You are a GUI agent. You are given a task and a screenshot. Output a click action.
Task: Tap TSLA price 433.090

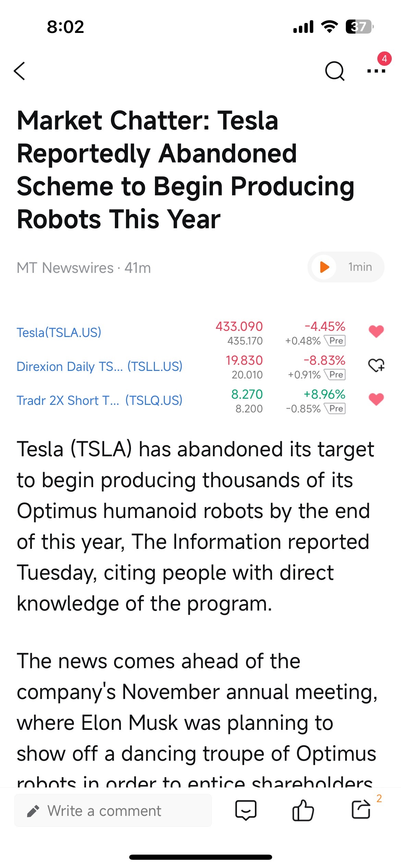(239, 326)
